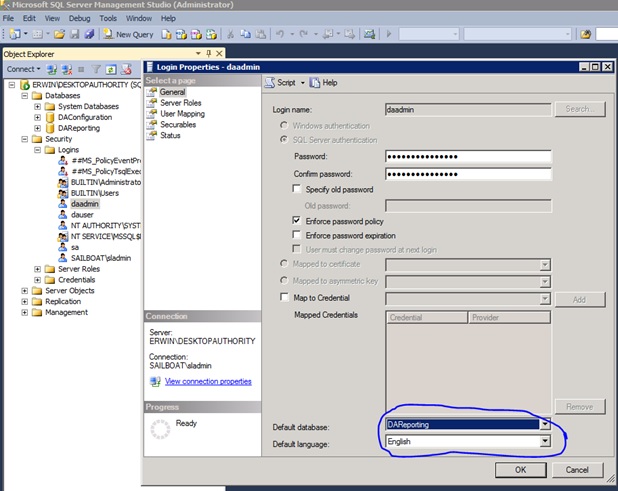The image size is (618, 491).
Task: Select the sa login icon
Action: [x=62, y=246]
